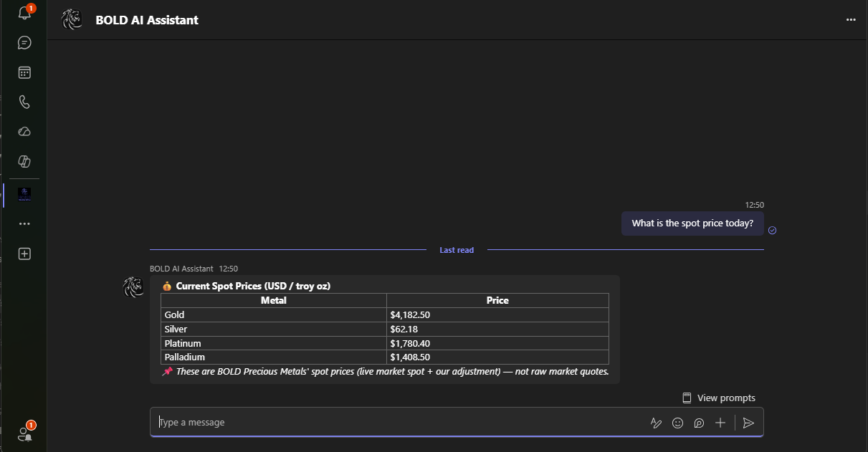Select the pinned BOLD app icon
The height and width of the screenshot is (452, 868).
(24, 194)
